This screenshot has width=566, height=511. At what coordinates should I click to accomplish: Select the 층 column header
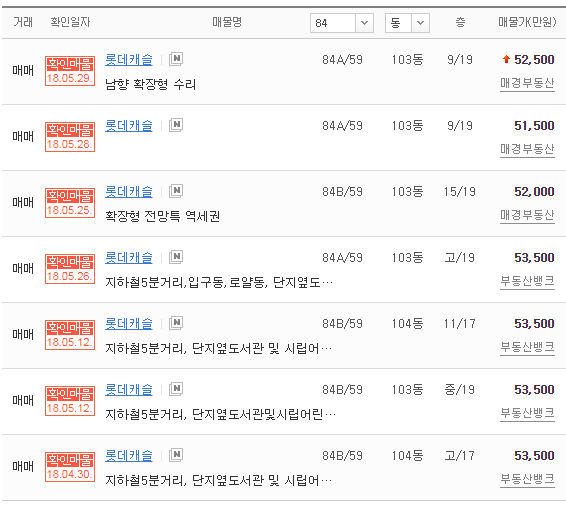point(460,22)
